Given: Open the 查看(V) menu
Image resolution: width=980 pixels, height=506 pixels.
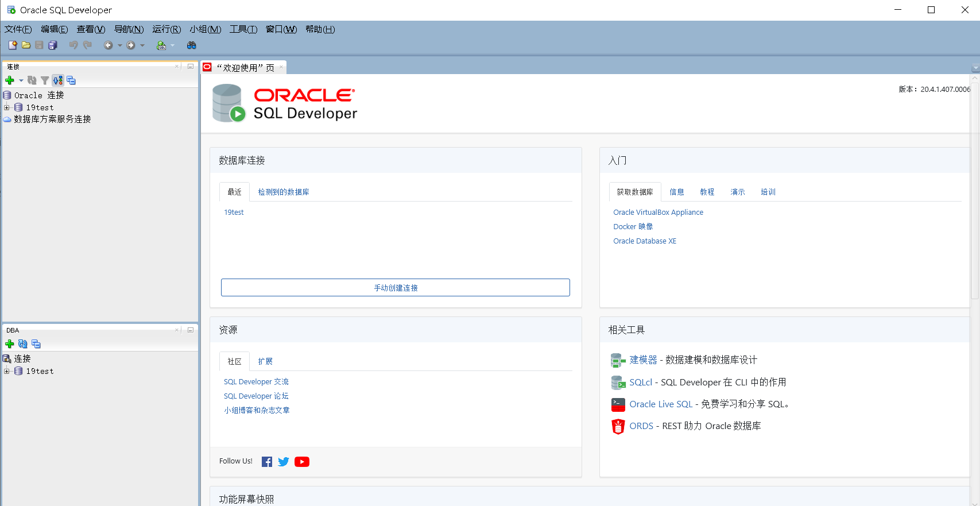Looking at the screenshot, I should click(x=91, y=29).
